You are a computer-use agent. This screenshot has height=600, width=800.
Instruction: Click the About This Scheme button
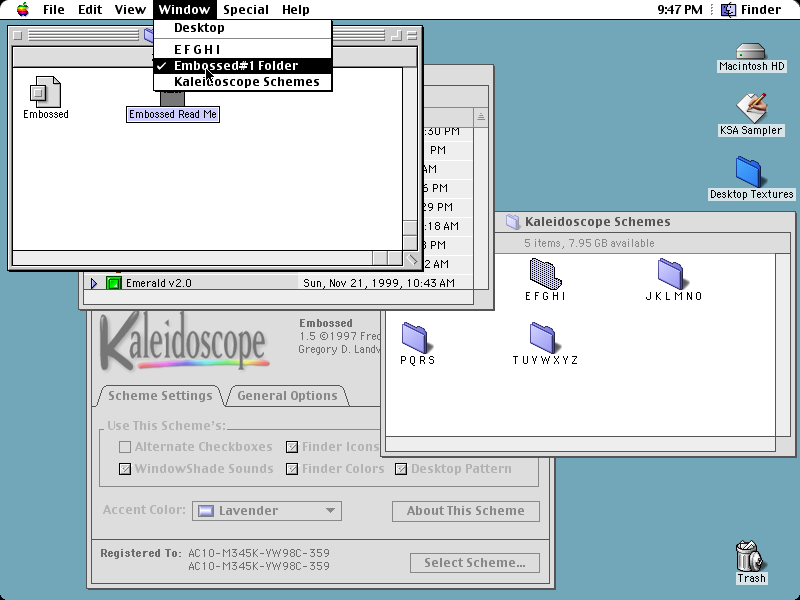[x=466, y=511]
